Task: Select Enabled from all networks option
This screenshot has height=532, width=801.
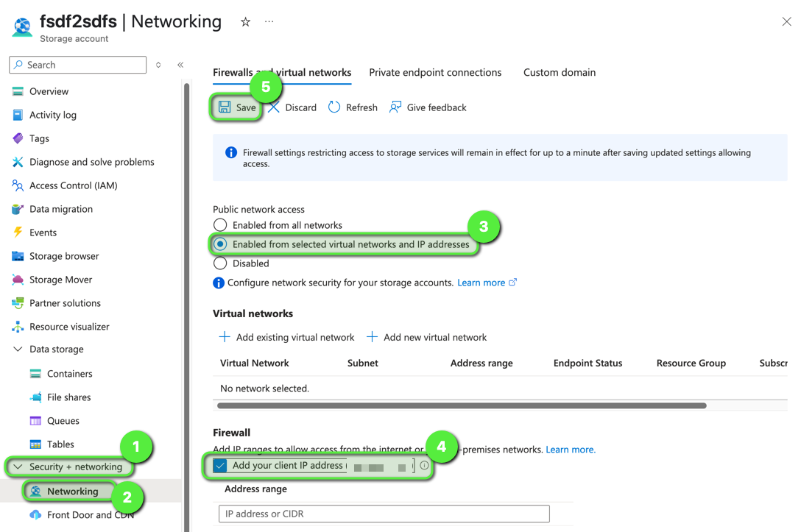Action: pyautogui.click(x=220, y=225)
